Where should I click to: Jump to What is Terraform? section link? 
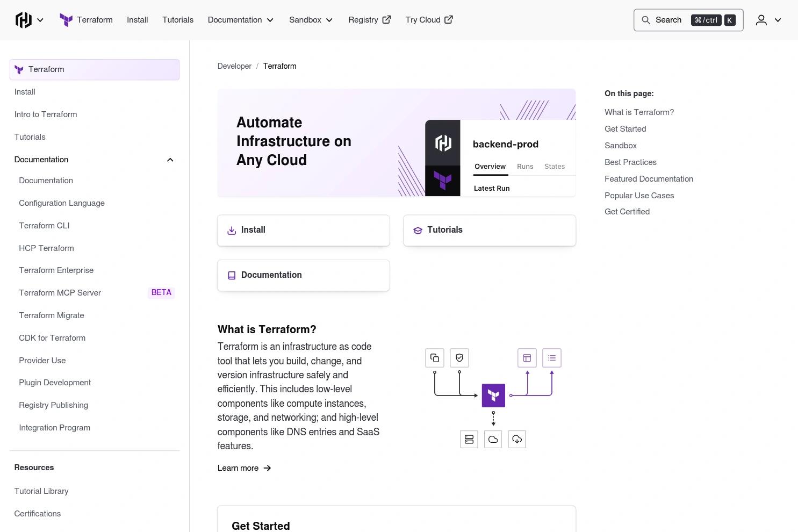coord(639,112)
